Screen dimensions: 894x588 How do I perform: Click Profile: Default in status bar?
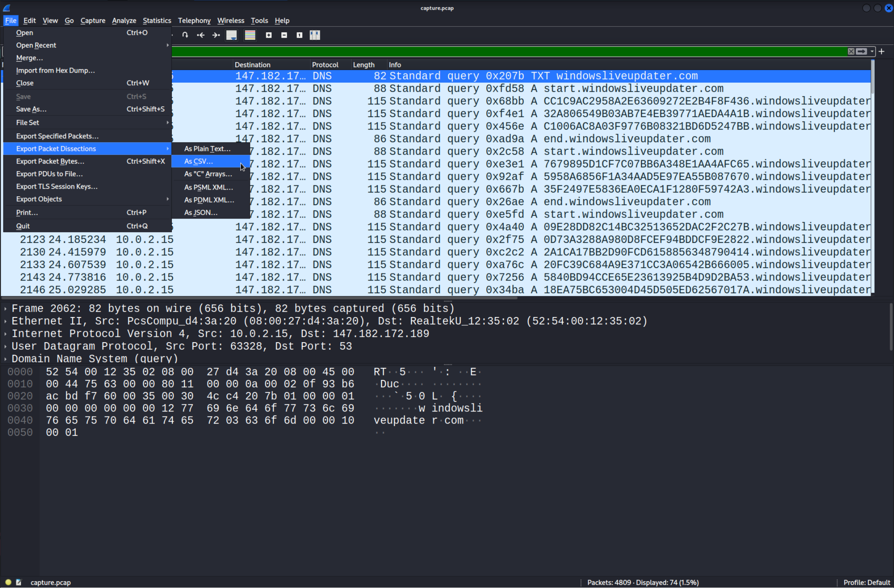click(866, 582)
